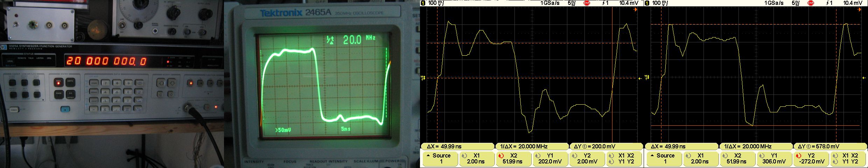Click the number 3 key on the DATA keypad
868x168 pixels.
pyautogui.click(x=128, y=100)
